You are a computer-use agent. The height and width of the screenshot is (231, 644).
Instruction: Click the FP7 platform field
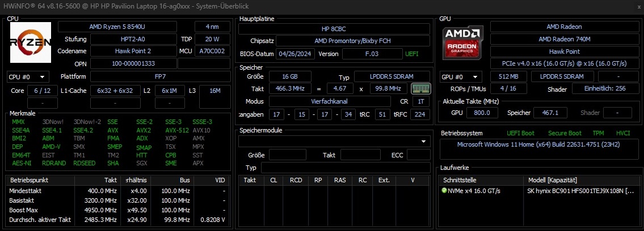point(160,76)
